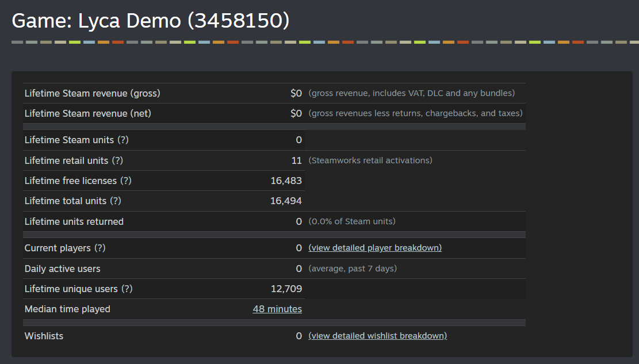The width and height of the screenshot is (639, 364).
Task: Click the Lifetime retail units value 11
Action: pyautogui.click(x=297, y=160)
